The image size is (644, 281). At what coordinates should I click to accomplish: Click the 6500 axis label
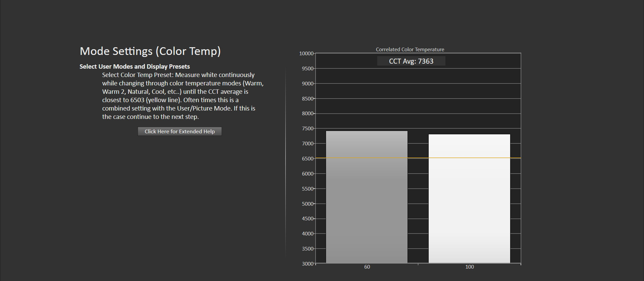point(308,158)
